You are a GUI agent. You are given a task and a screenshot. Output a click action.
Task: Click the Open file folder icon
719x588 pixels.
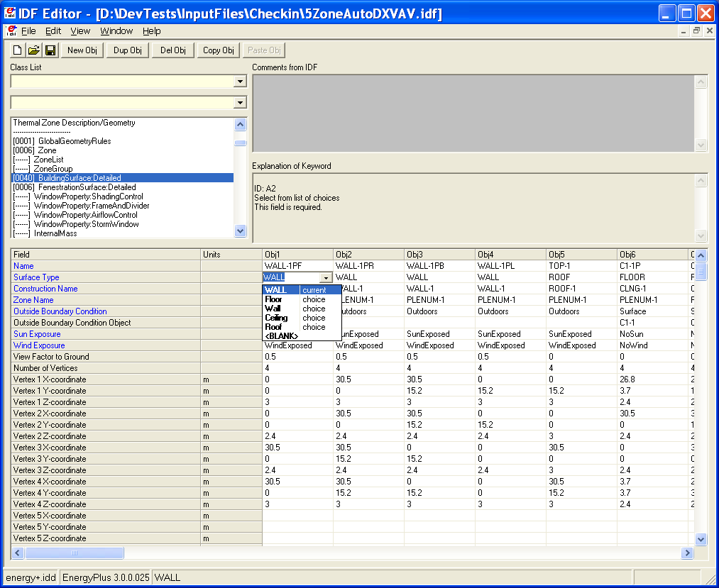pos(33,50)
